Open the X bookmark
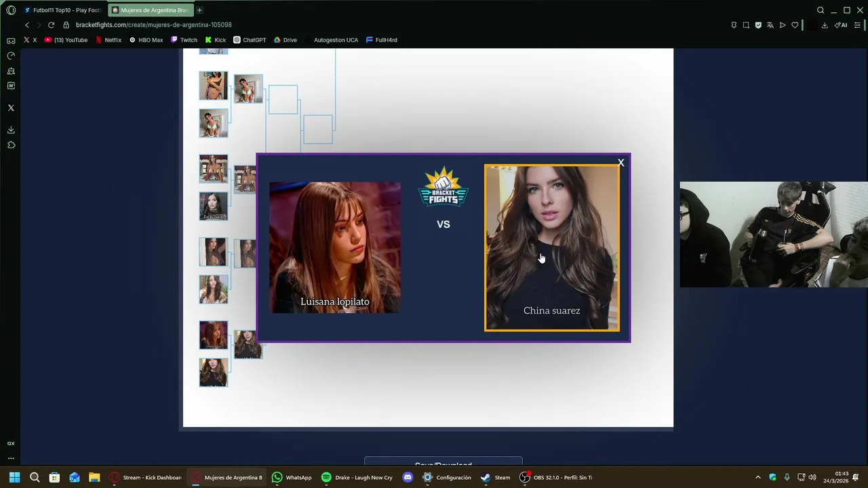868x488 pixels. [x=30, y=40]
